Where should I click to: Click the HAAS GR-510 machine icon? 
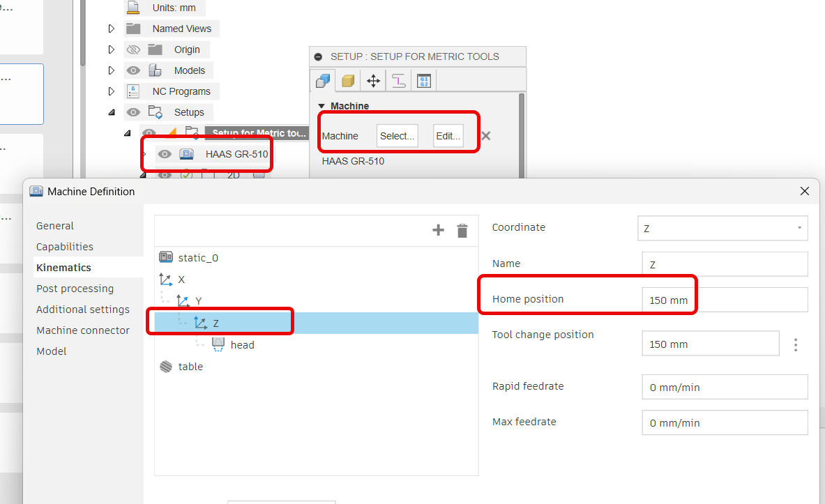click(x=186, y=154)
